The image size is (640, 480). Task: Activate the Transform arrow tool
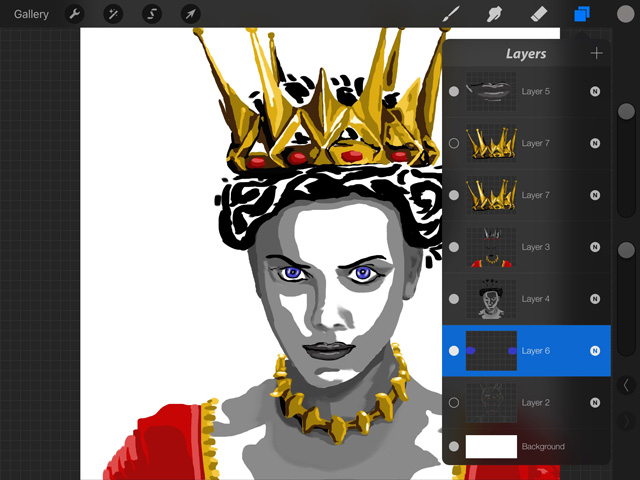(x=191, y=14)
